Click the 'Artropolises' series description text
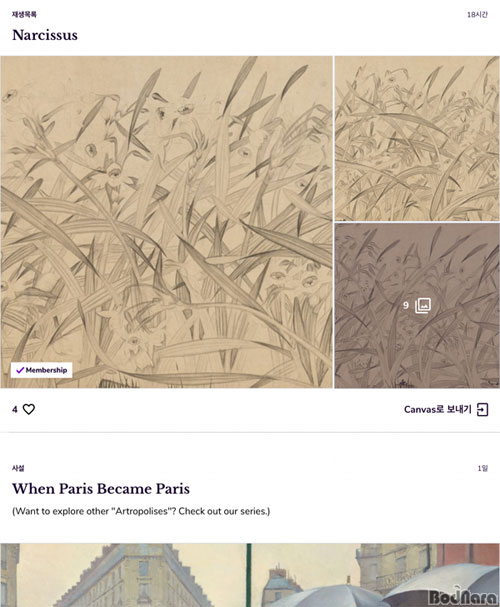The image size is (500, 607). point(141,511)
